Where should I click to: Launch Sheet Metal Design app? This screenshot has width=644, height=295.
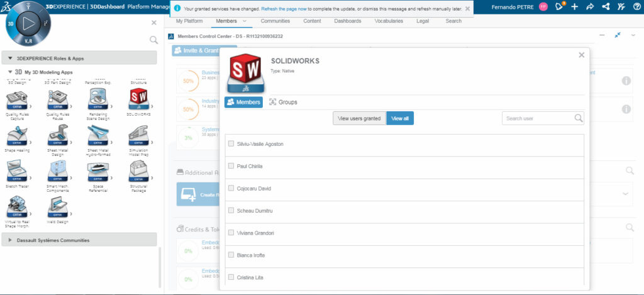tap(57, 136)
